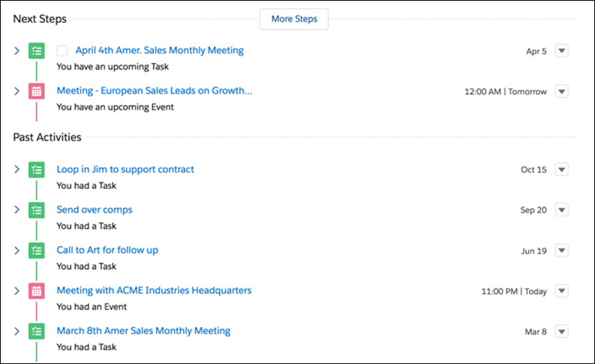Click You had a Task under Loop in Jim
Viewport: 595px width, 364px height.
pyautogui.click(x=87, y=186)
